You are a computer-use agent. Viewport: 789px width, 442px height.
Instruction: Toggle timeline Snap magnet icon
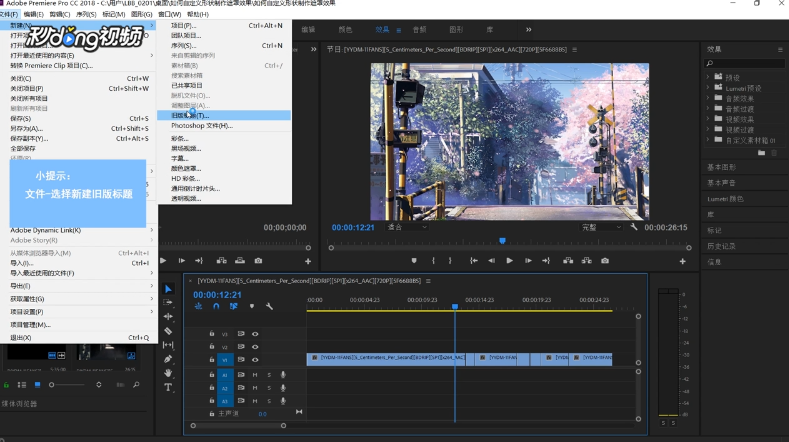216,306
